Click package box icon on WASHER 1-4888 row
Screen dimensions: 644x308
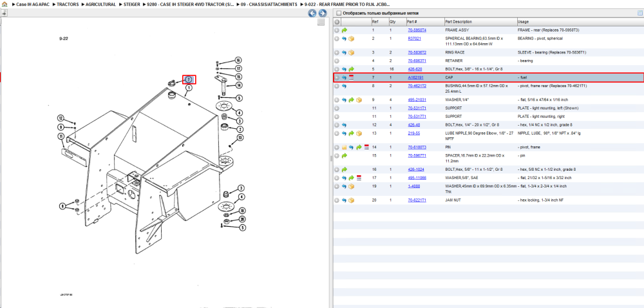coord(352,186)
